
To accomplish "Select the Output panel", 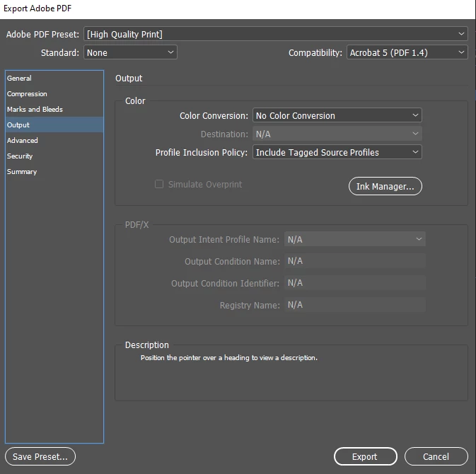I will point(54,125).
